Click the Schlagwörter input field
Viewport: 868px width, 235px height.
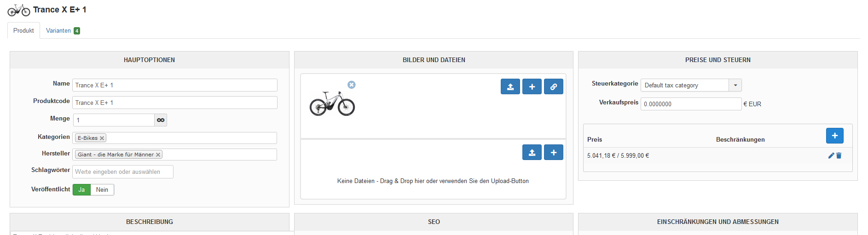click(x=123, y=172)
